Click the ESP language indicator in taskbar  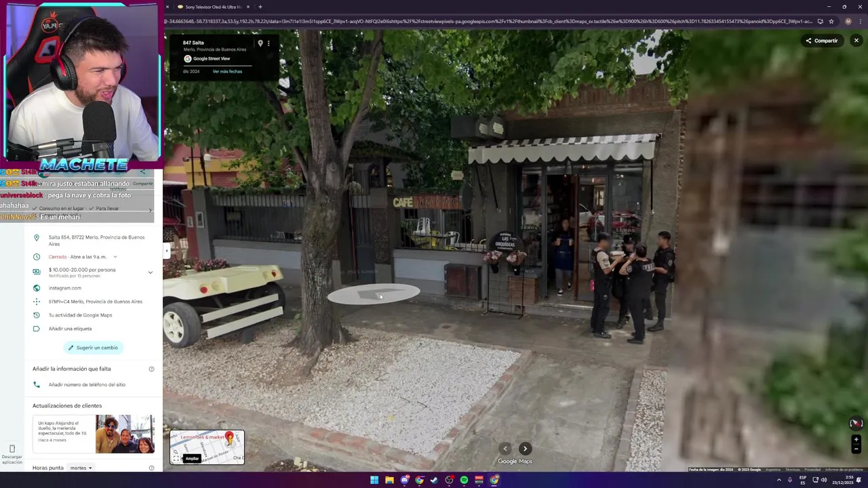click(x=803, y=480)
